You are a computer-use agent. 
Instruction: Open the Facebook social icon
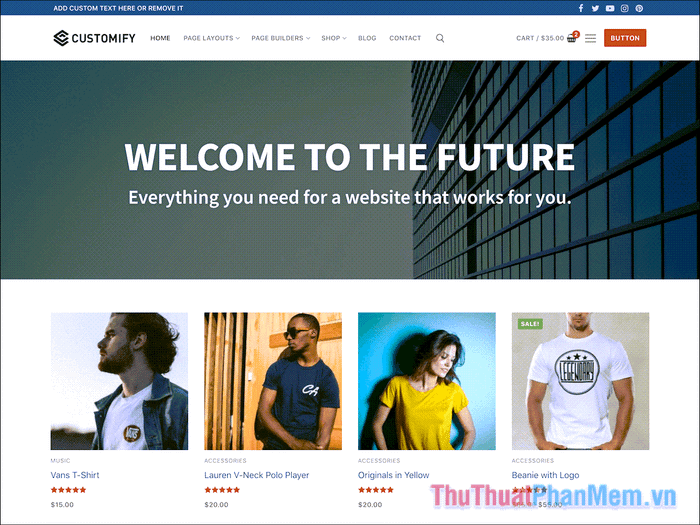581,8
